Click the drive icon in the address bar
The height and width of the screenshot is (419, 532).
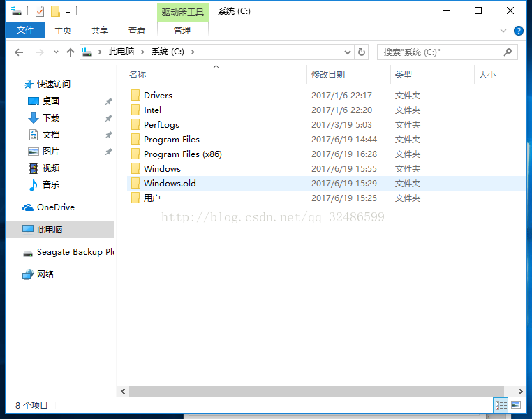pos(87,52)
